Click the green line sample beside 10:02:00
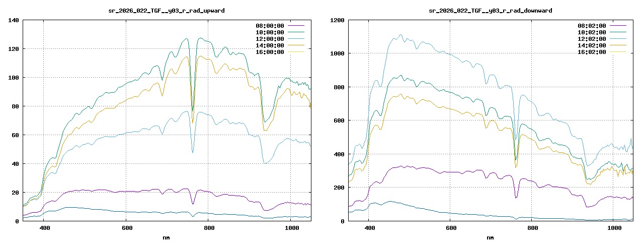Viewport: 644px width, 242px height. pos(618,32)
